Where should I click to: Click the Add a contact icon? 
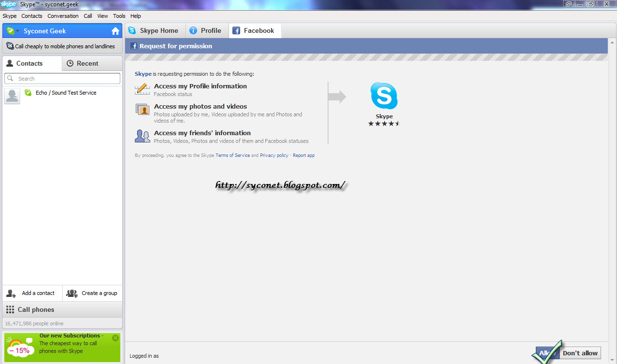(10, 293)
